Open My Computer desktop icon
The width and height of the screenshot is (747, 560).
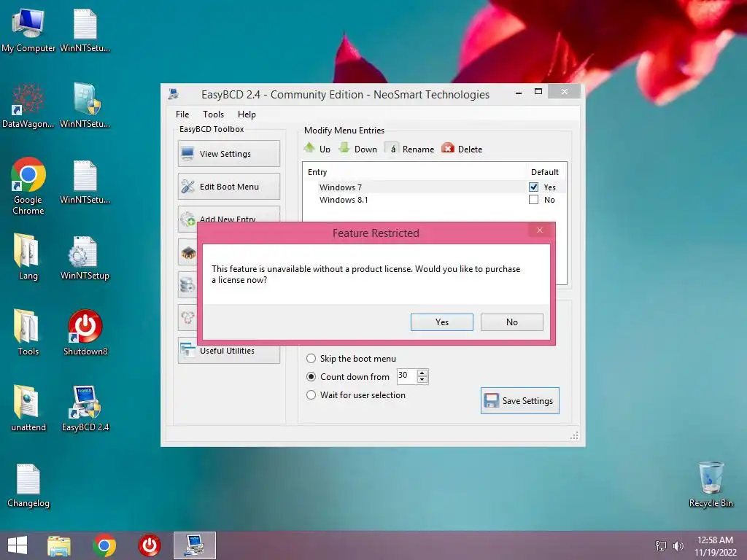tap(28, 29)
